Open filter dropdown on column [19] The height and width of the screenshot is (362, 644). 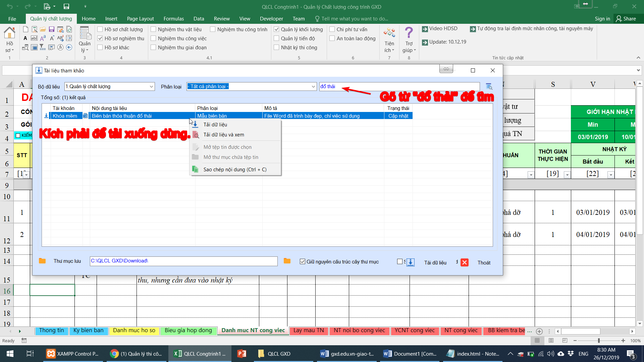tap(567, 175)
